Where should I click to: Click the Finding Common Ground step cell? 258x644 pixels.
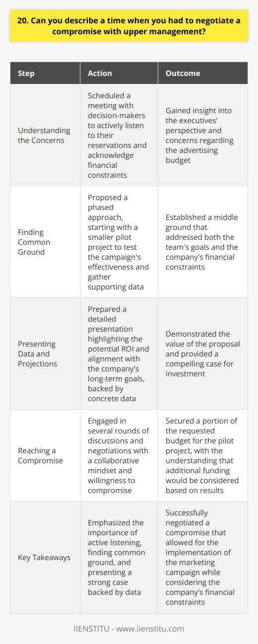(44, 242)
